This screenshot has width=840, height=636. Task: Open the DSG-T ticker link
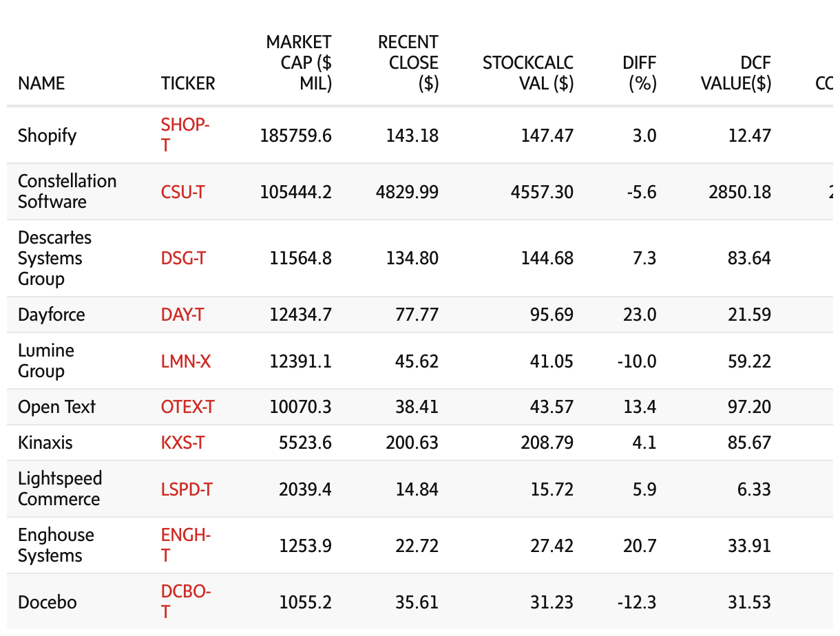click(183, 258)
